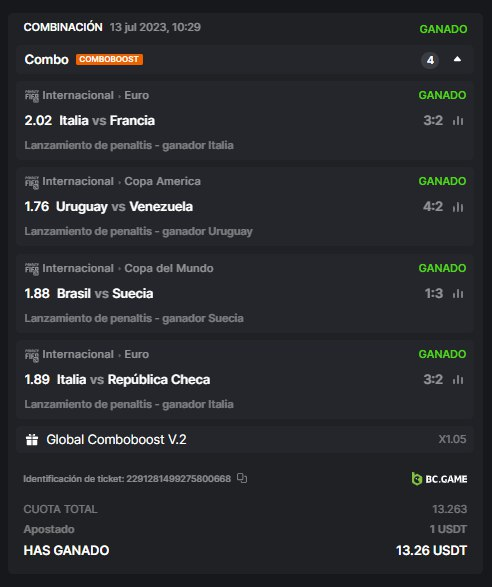Click the BC.GAME logo

coord(439,479)
